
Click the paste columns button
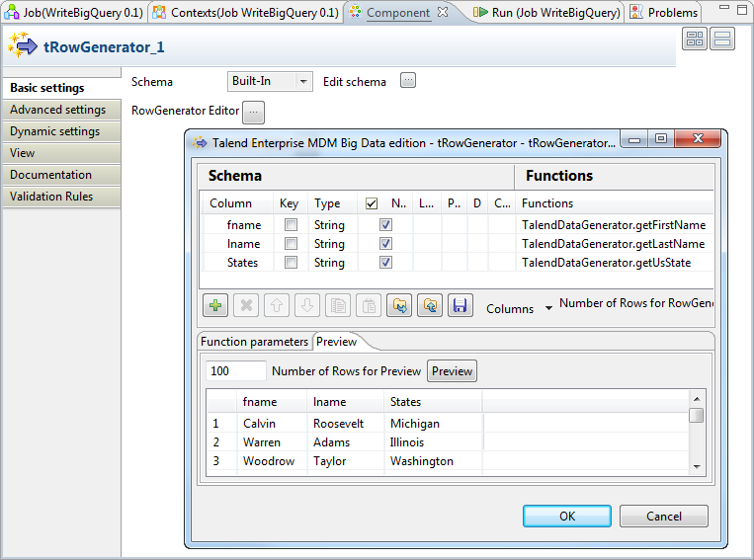(x=369, y=305)
